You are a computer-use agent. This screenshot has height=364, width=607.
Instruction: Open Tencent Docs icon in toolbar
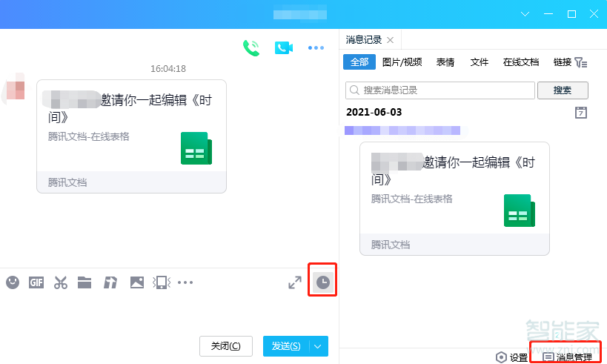click(110, 282)
